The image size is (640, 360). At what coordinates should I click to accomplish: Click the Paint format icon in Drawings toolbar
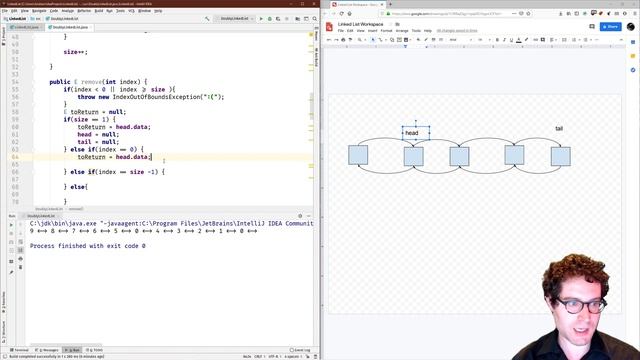click(x=350, y=40)
